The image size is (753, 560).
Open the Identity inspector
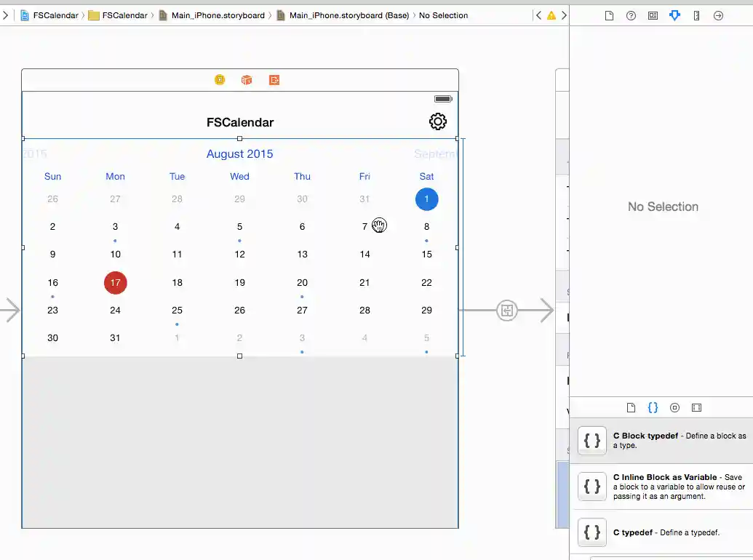pos(653,16)
